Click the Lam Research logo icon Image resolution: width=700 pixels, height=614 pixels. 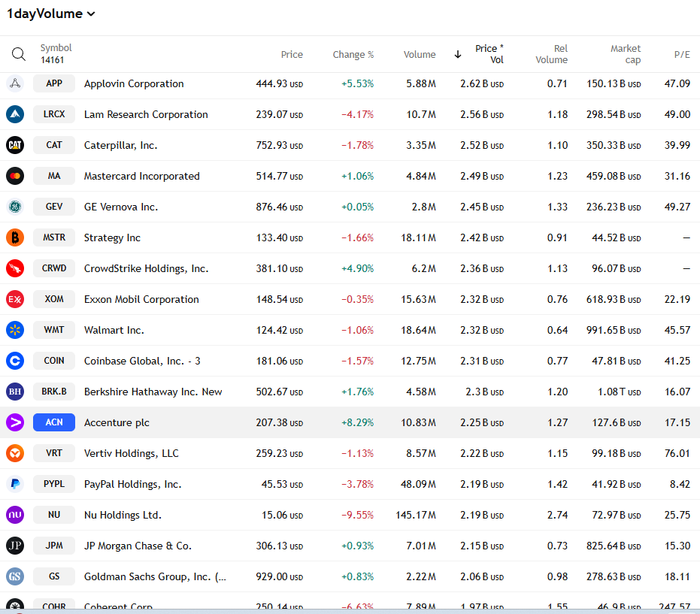pyautogui.click(x=15, y=114)
